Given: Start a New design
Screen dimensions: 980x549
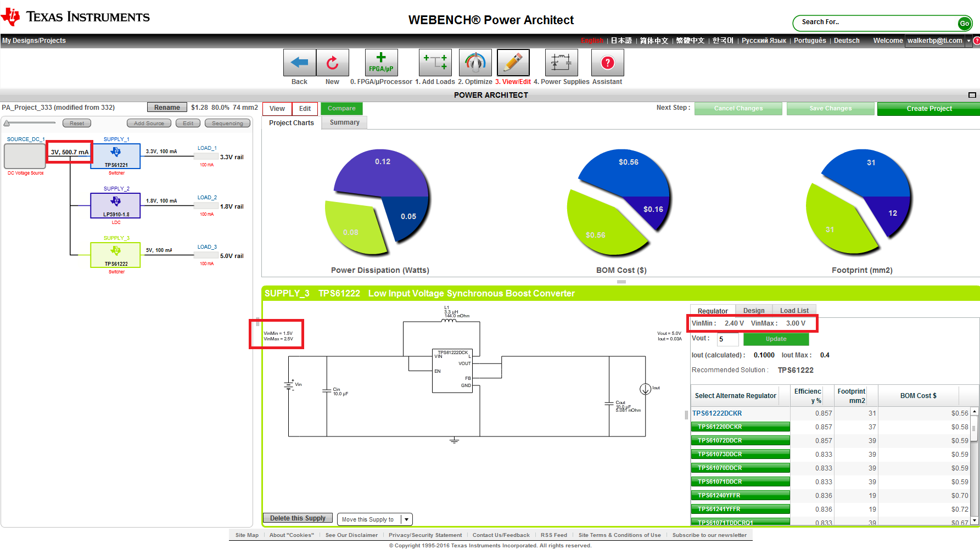Looking at the screenshot, I should [x=332, y=62].
